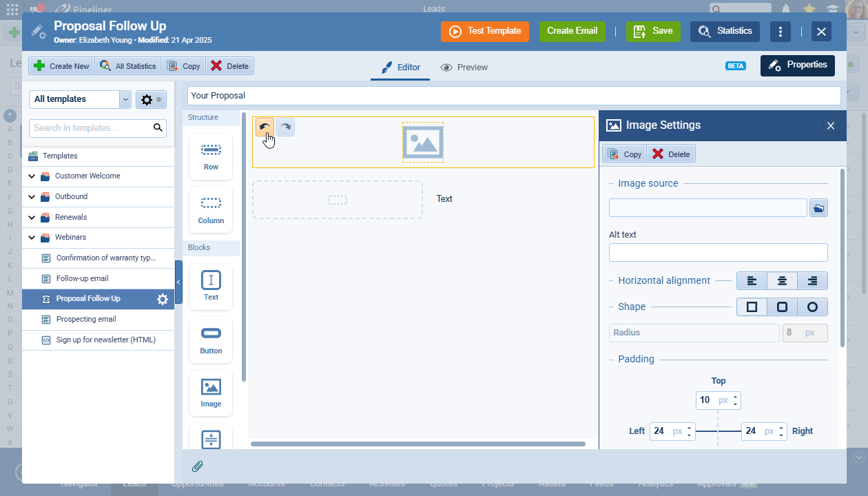Collapse the Webinars folder
The width and height of the screenshot is (868, 496).
pyautogui.click(x=32, y=238)
